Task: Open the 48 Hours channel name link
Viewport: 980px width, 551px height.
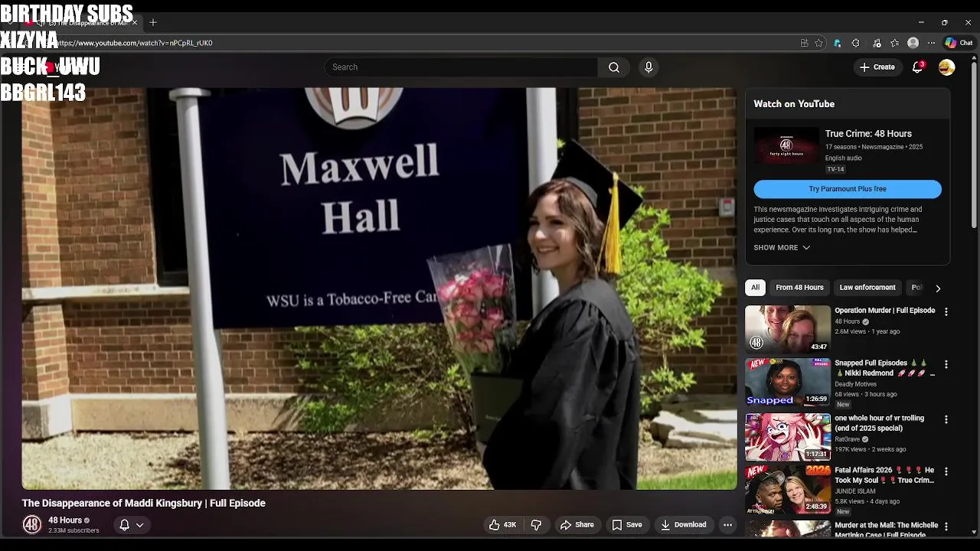Action: click(65, 520)
